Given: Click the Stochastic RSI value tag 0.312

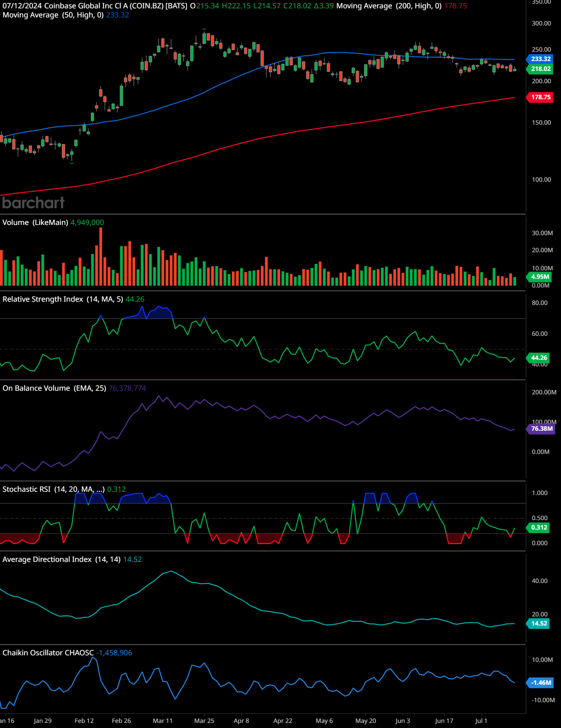Looking at the screenshot, I should pos(538,527).
